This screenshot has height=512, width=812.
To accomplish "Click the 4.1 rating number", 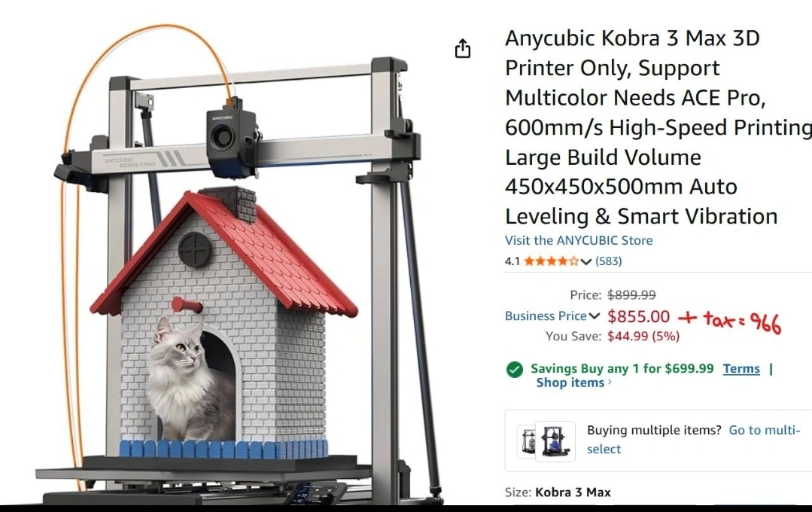I will point(512,261).
